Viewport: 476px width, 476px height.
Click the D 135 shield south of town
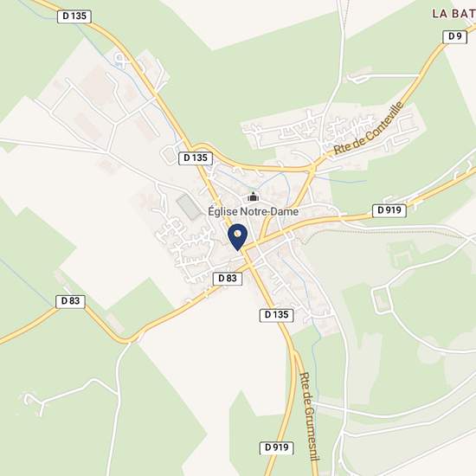276,315
